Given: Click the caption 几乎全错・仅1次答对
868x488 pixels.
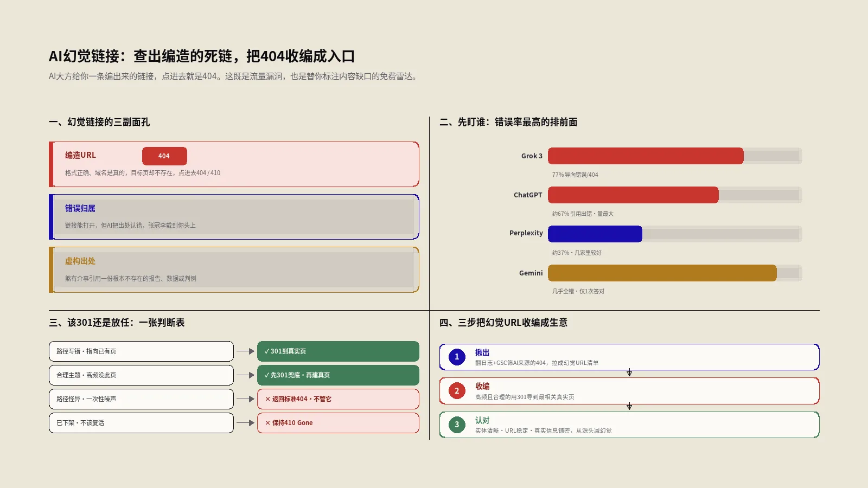Looking at the screenshot, I should [578, 291].
